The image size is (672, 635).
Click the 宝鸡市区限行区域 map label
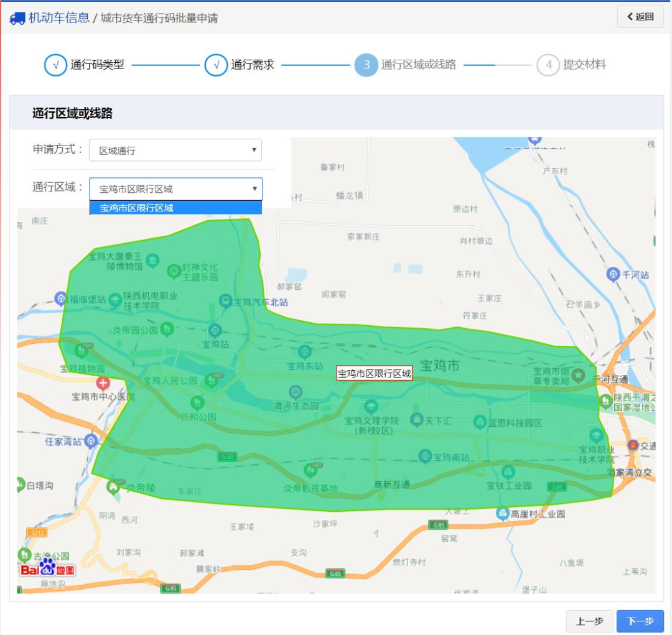(x=374, y=373)
